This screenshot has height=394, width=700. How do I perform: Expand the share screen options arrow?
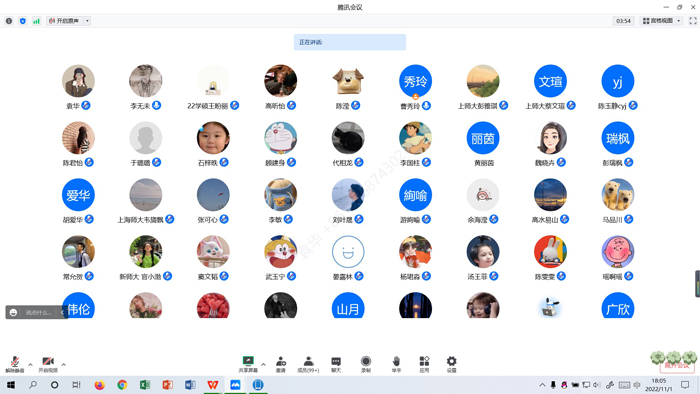pyautogui.click(x=263, y=365)
